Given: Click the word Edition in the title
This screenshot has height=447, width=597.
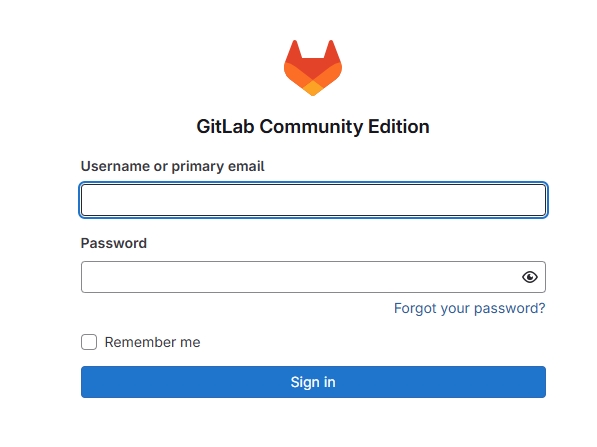Looking at the screenshot, I should point(399,126).
